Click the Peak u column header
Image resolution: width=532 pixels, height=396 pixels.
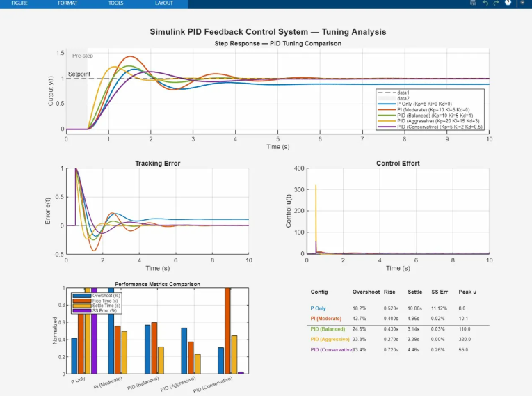[x=467, y=292]
